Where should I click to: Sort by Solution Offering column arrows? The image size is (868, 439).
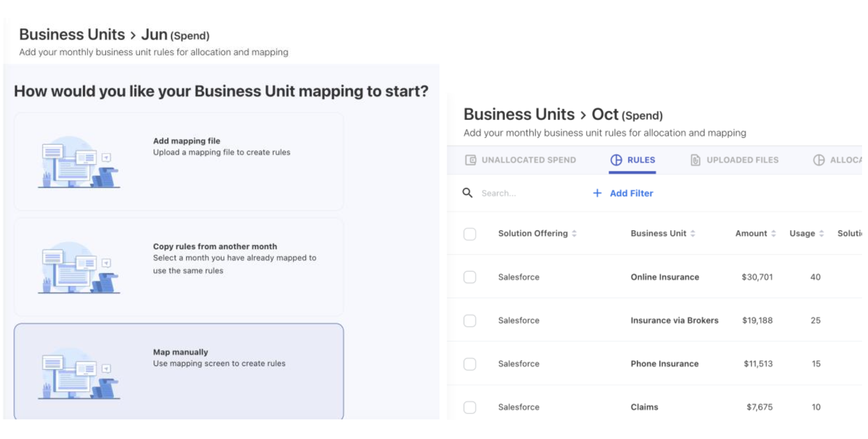coord(574,234)
